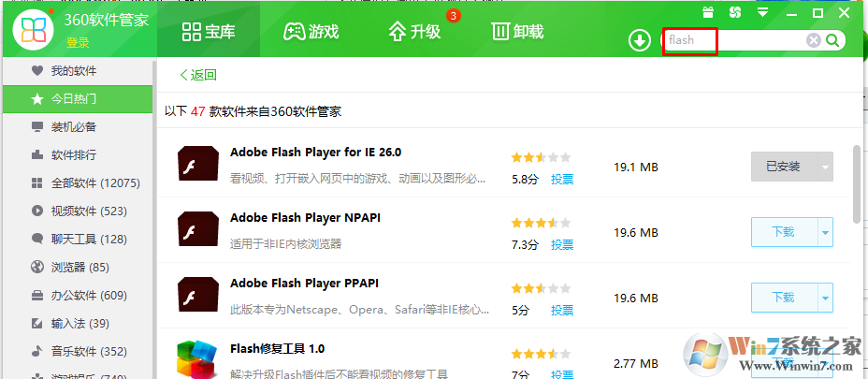
Task: Click the flash search input field
Action: tap(735, 40)
